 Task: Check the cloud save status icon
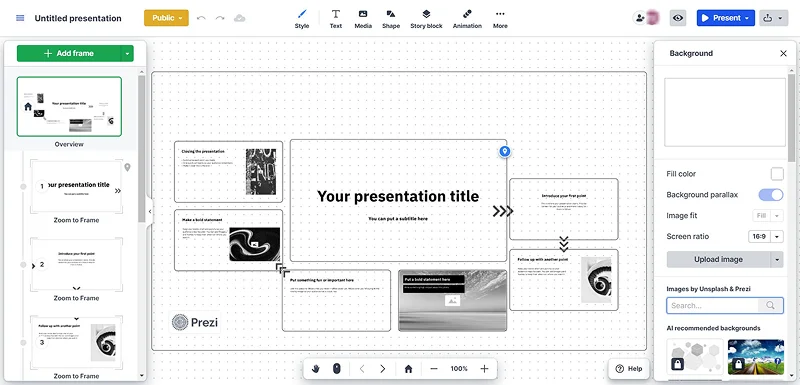239,18
